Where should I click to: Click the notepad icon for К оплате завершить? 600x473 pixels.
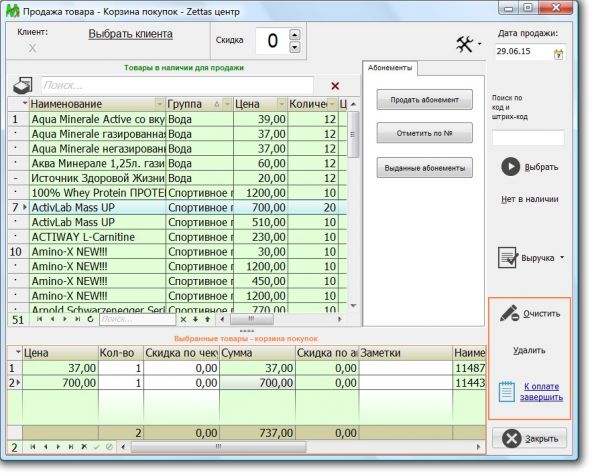[x=507, y=392]
